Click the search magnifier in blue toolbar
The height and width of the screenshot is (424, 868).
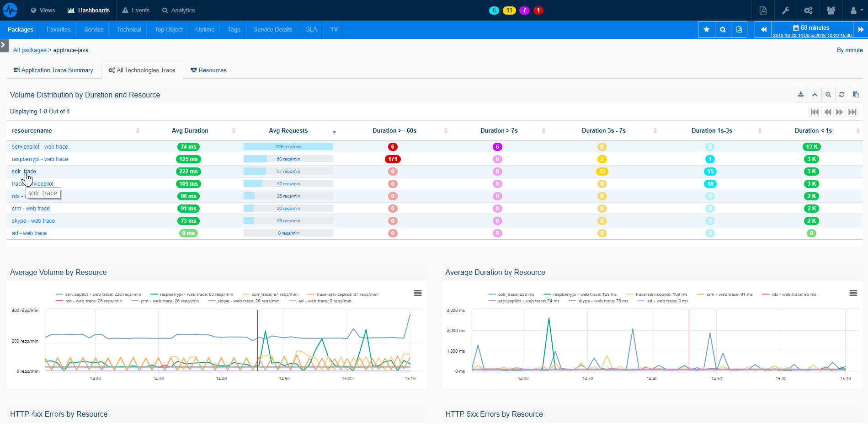tap(723, 30)
